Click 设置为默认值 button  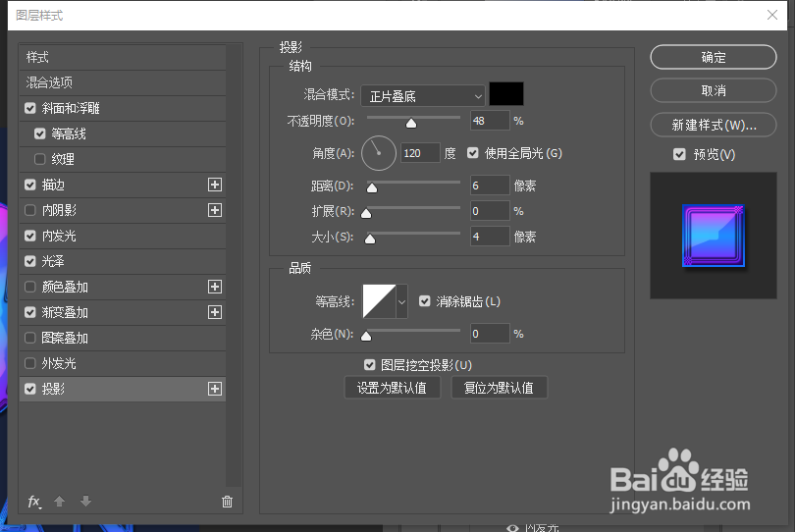click(x=392, y=388)
